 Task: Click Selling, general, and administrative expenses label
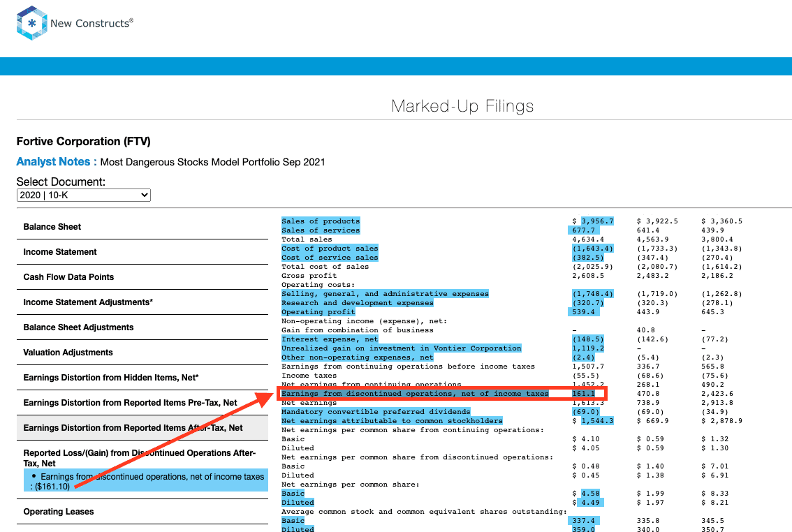(x=385, y=294)
